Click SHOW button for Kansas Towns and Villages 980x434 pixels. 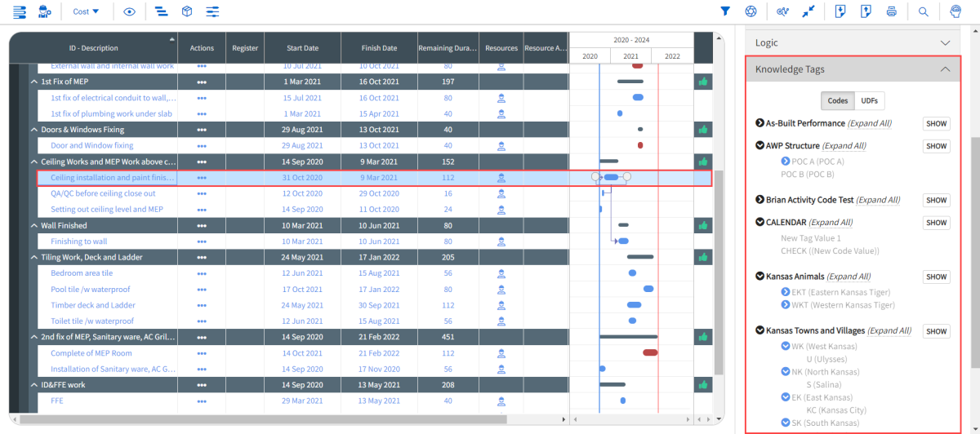point(937,331)
